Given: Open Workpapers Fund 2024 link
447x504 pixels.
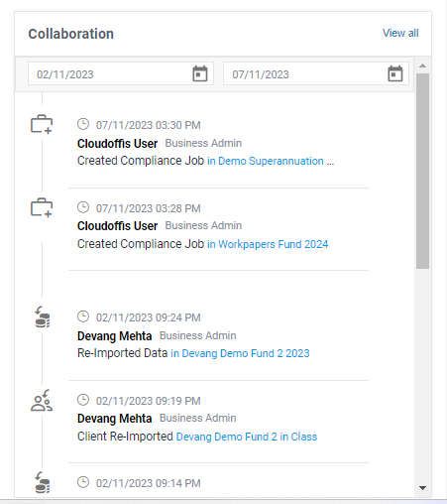Looking at the screenshot, I should coord(268,244).
